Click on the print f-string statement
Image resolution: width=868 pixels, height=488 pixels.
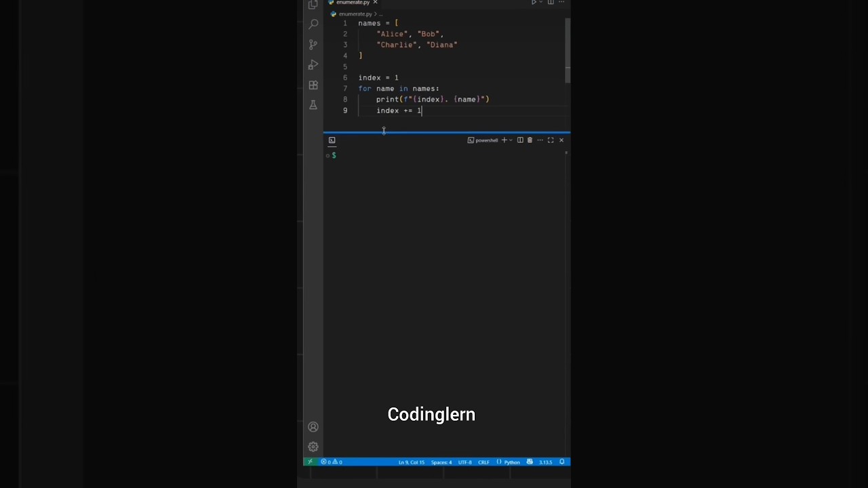pyautogui.click(x=433, y=100)
